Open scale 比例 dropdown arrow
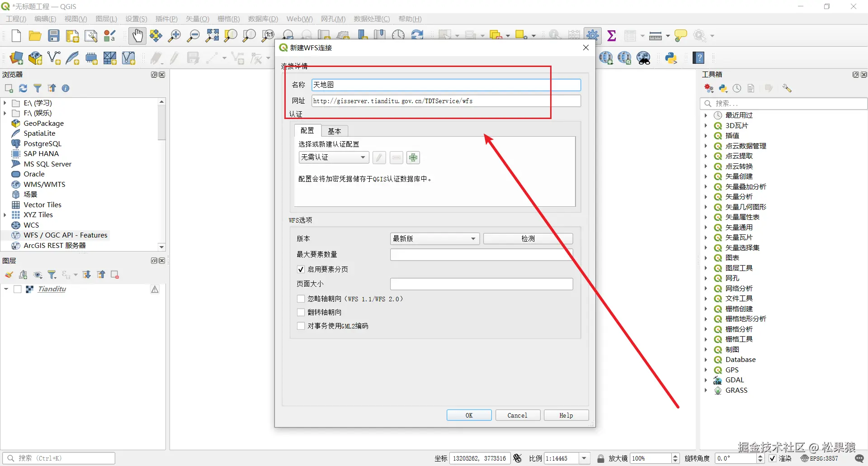The width and height of the screenshot is (868, 466). click(x=584, y=458)
